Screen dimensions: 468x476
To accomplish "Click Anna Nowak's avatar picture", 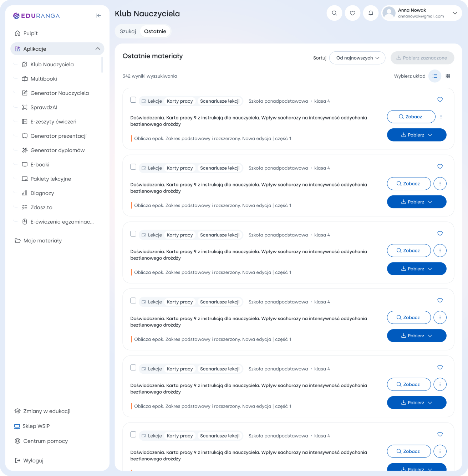I will tap(389, 13).
